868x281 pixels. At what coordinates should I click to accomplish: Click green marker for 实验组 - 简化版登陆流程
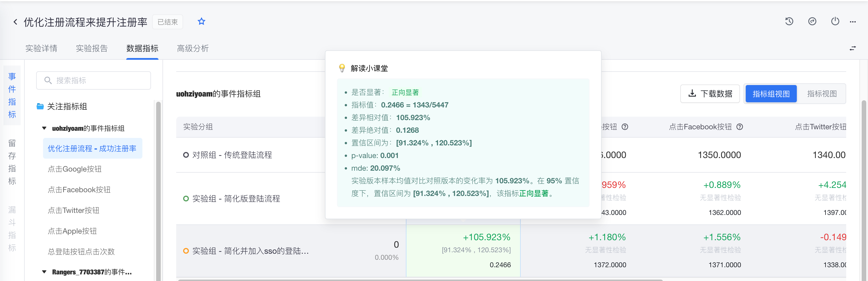[186, 199]
